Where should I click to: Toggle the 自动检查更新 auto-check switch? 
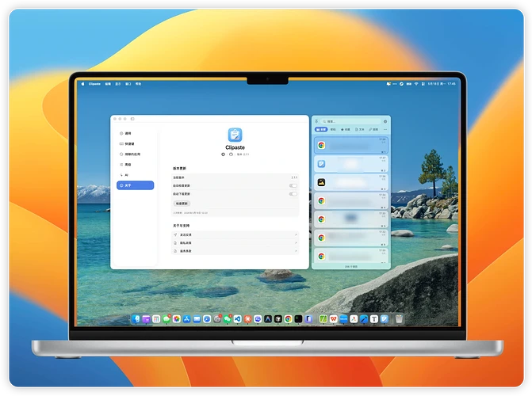[x=293, y=186]
